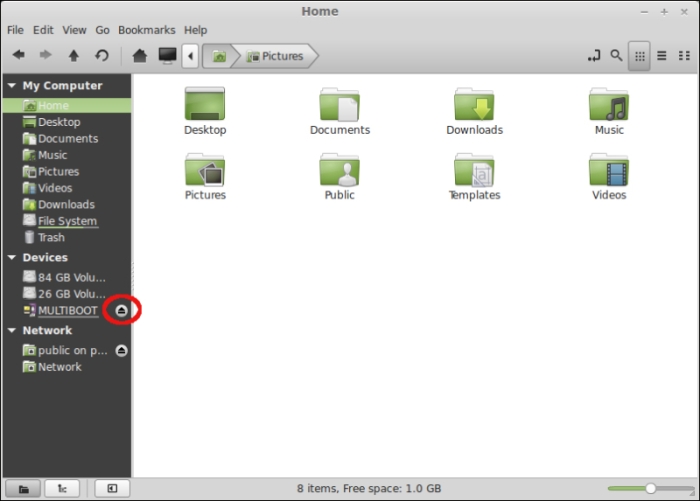Open Trash in the sidebar
Image resolution: width=700 pixels, height=501 pixels.
pos(67,238)
